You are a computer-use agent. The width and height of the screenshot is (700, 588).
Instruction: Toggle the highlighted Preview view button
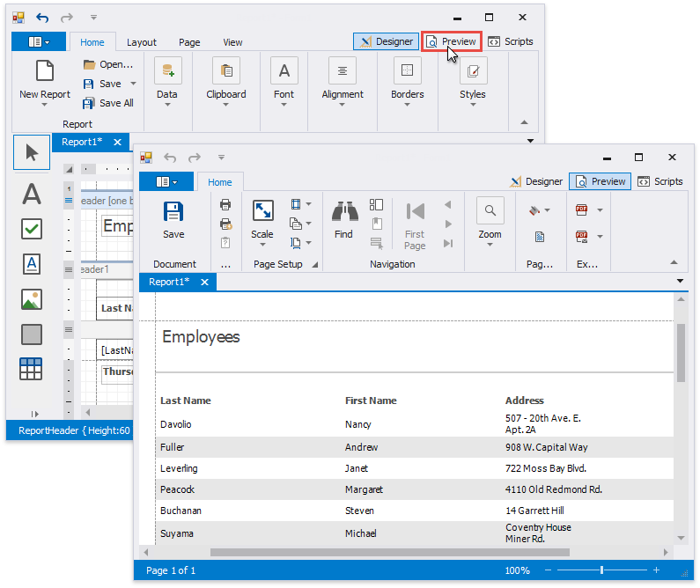(x=452, y=41)
